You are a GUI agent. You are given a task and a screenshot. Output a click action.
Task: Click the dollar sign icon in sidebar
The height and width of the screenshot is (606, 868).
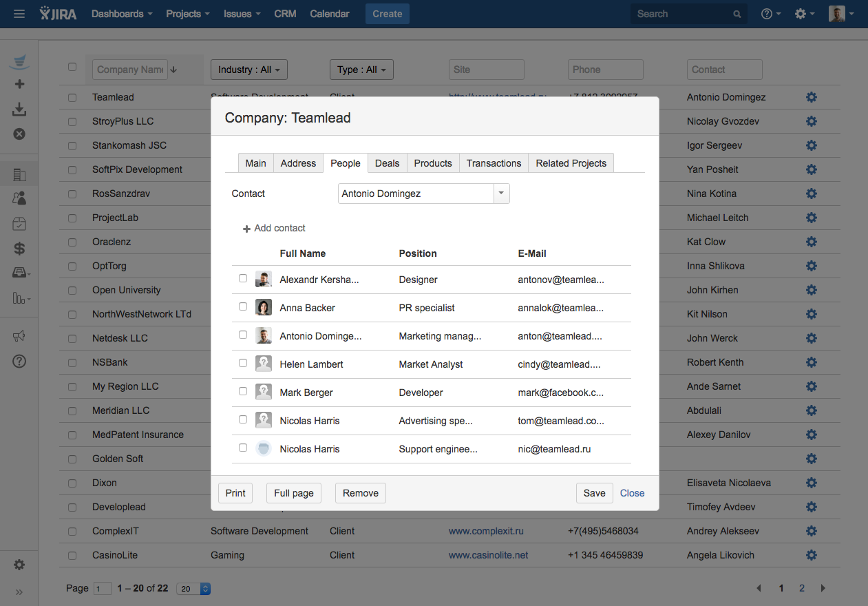point(19,249)
